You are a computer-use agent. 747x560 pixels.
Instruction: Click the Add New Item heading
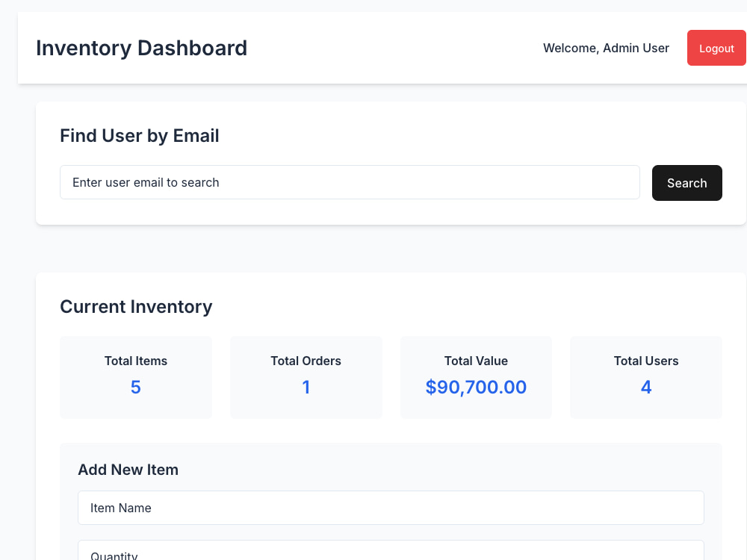point(128,470)
